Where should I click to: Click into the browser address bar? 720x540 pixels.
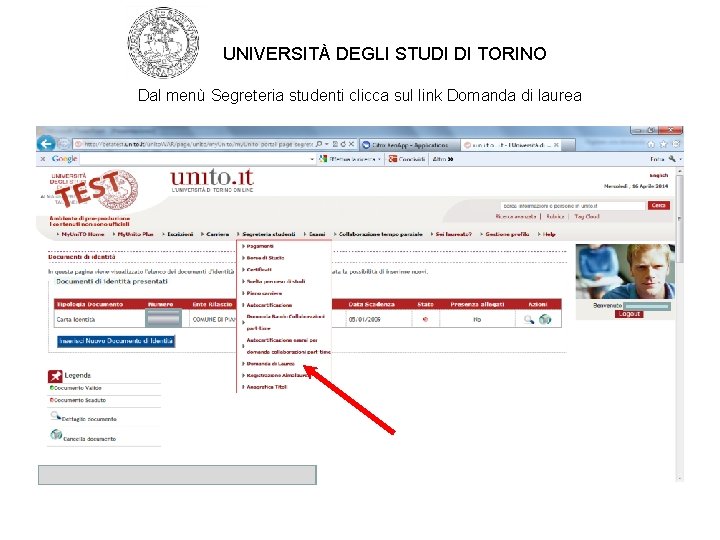197,144
